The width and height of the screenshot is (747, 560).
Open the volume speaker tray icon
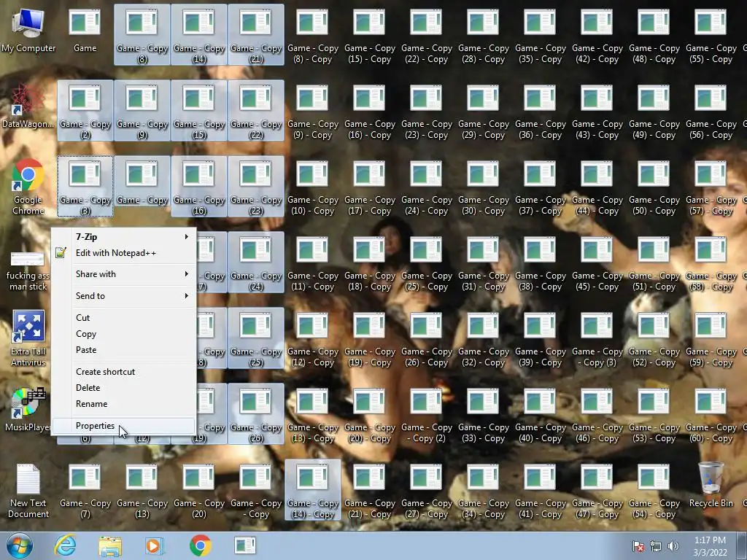673,546
